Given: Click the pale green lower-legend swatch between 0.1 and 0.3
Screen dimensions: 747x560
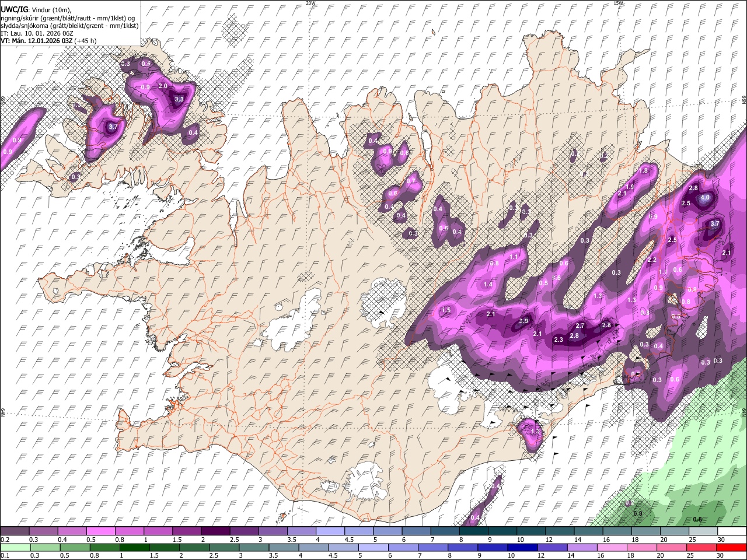Looking at the screenshot, I should (16, 548).
